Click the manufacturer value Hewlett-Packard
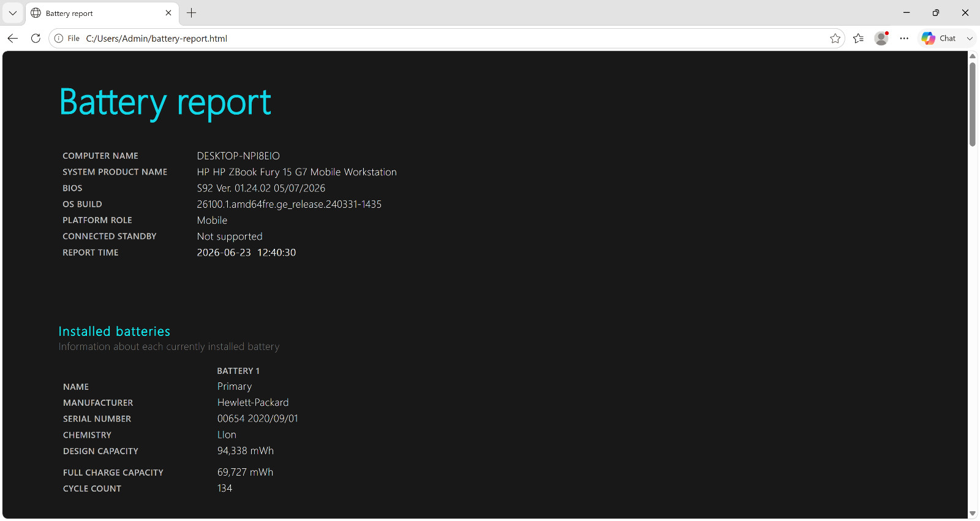Viewport: 980px width, 521px height. (x=253, y=403)
